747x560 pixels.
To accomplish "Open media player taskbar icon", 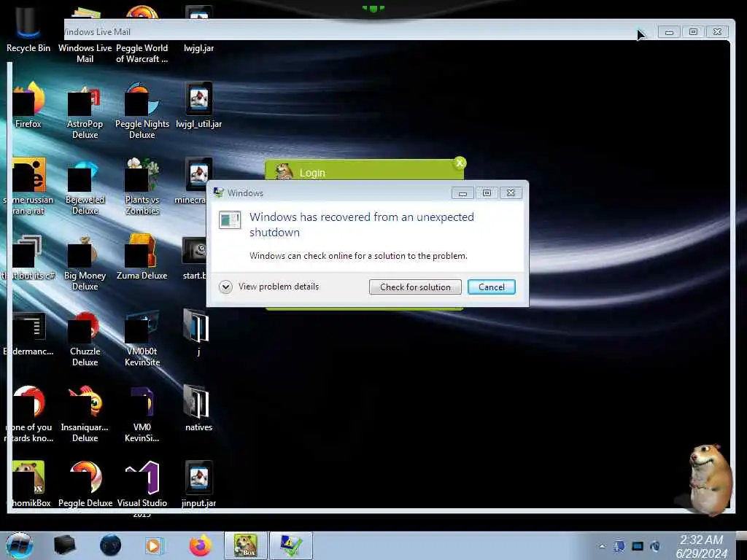I will click(x=154, y=545).
